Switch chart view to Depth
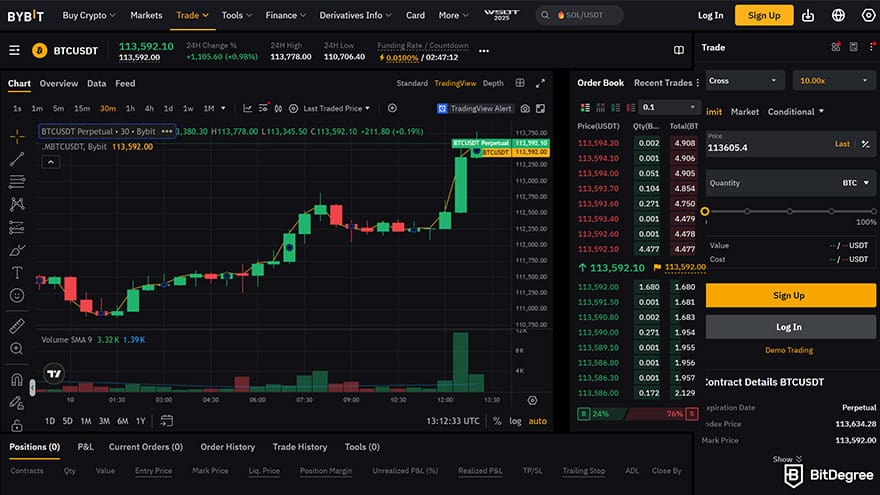This screenshot has height=495, width=880. (x=493, y=83)
